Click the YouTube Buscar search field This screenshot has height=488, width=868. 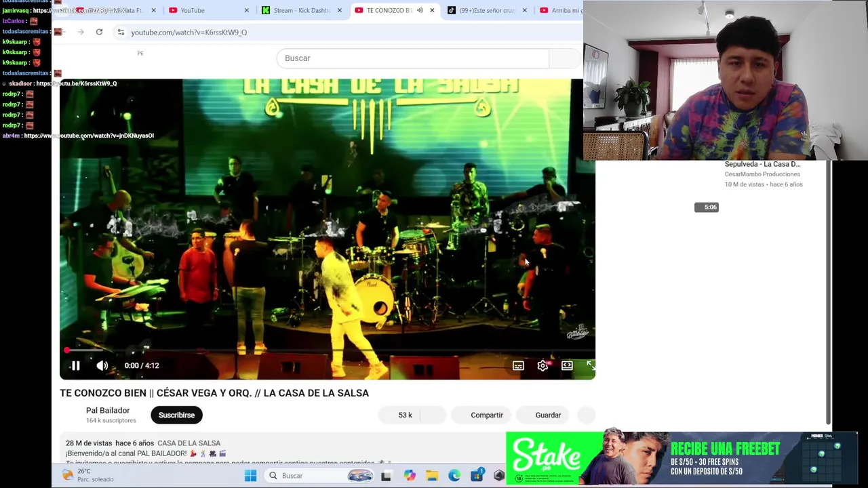412,58
